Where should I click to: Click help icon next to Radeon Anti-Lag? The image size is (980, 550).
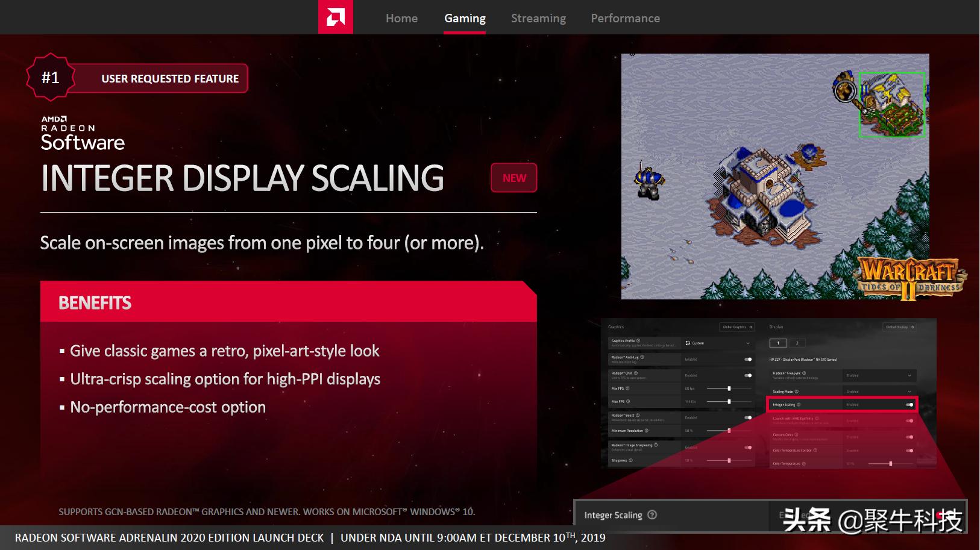pos(642,357)
